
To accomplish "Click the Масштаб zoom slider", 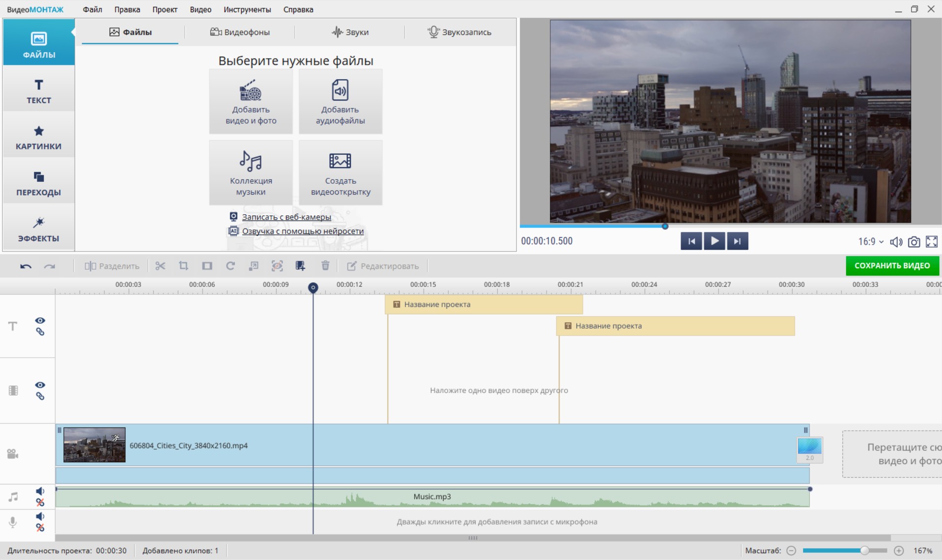I will (845, 551).
